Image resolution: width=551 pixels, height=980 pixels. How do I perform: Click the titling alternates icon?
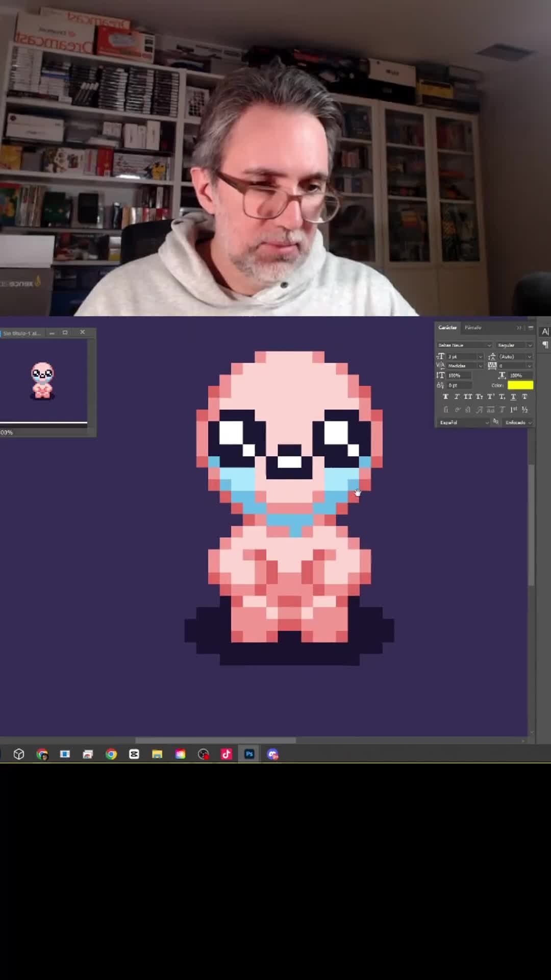coord(502,409)
